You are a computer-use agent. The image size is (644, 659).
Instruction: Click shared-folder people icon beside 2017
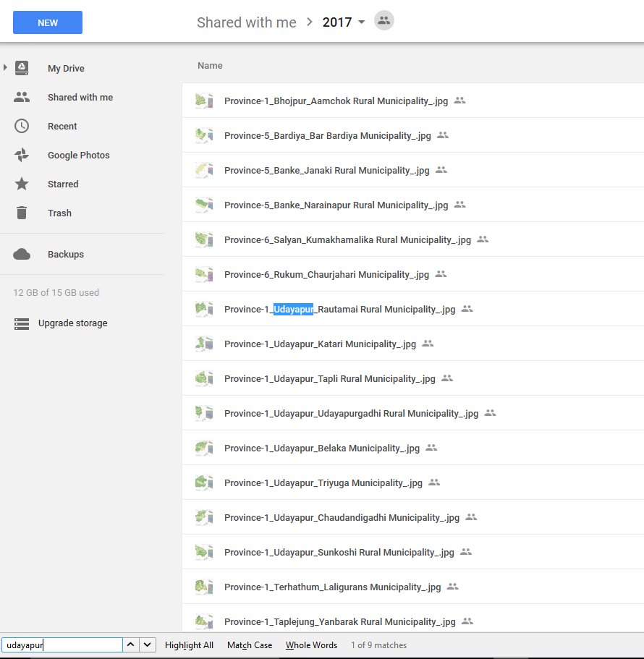[x=384, y=20]
